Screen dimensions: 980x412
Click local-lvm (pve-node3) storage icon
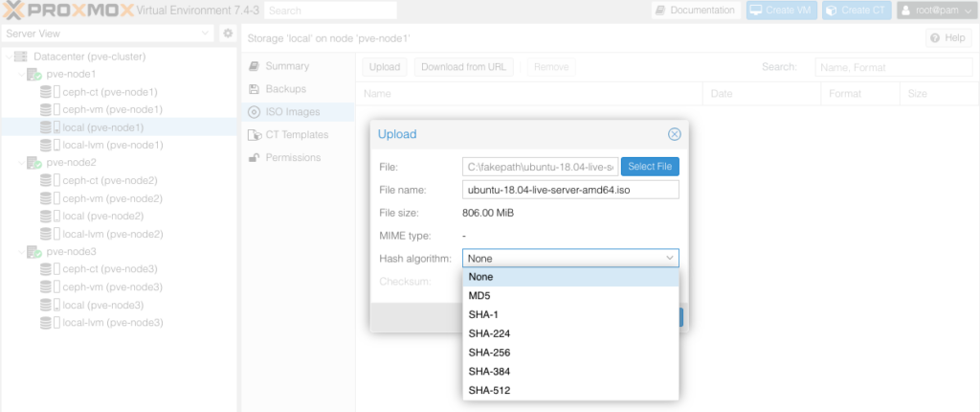[x=50, y=323]
